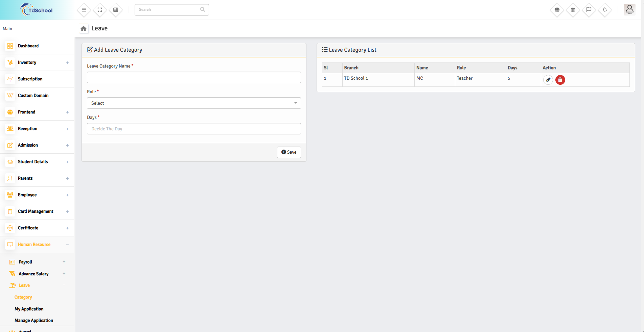Delete the MC leave category
Image resolution: width=644 pixels, height=332 pixels.
coord(560,80)
